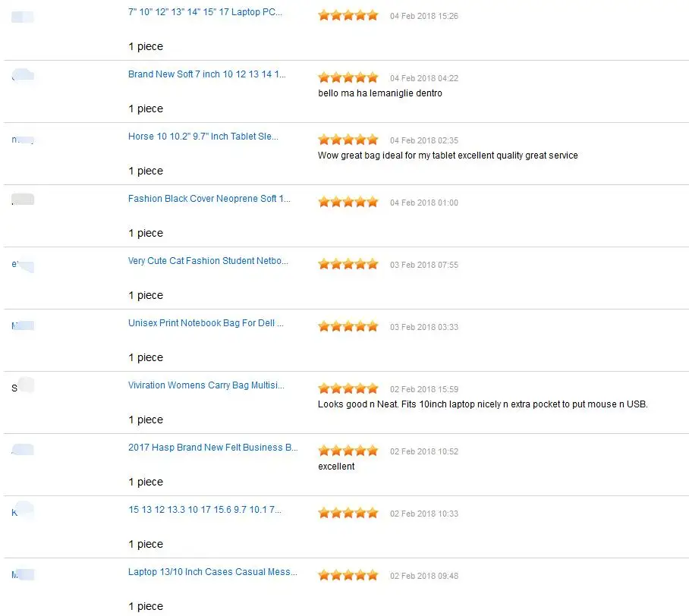This screenshot has width=689, height=616.
Task: Open 'Brand New Soft 7 inch' product link
Action: [206, 74]
